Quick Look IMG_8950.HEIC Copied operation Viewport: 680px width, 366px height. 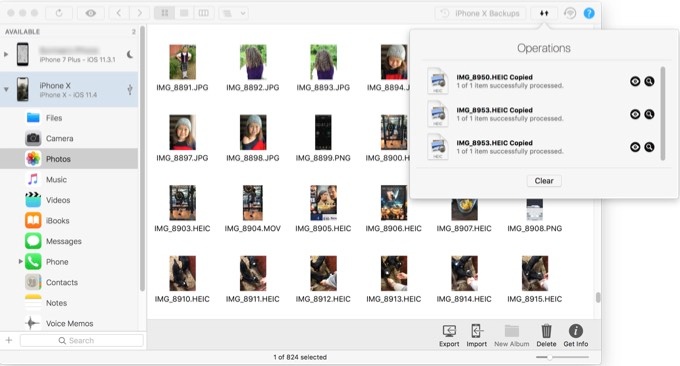[635, 81]
